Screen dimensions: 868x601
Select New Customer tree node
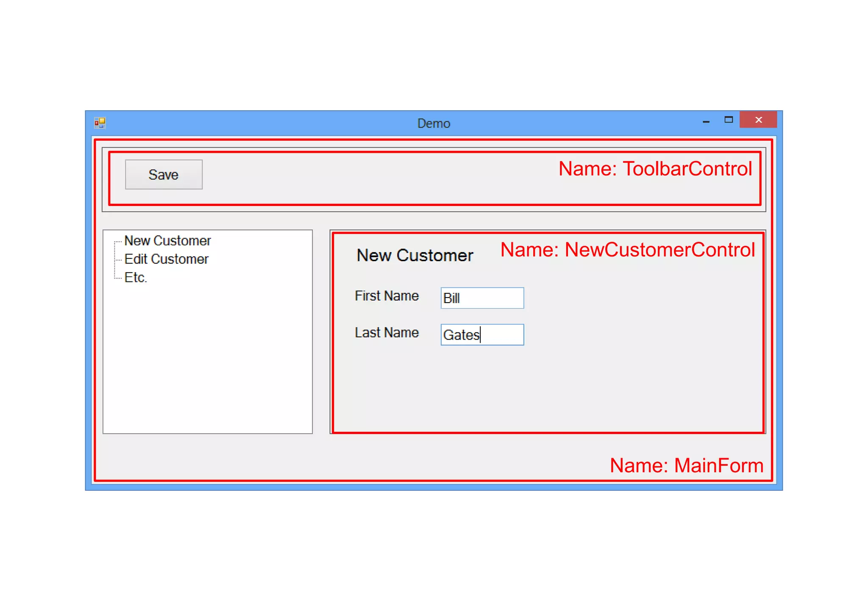[167, 241]
